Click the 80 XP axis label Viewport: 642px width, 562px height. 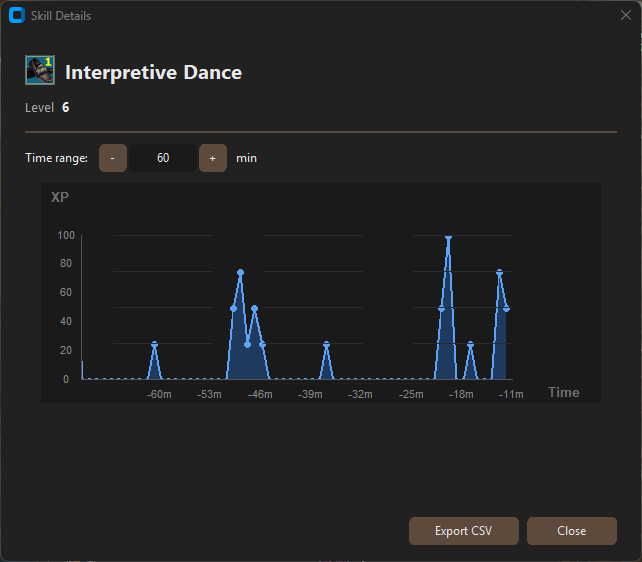coord(66,263)
